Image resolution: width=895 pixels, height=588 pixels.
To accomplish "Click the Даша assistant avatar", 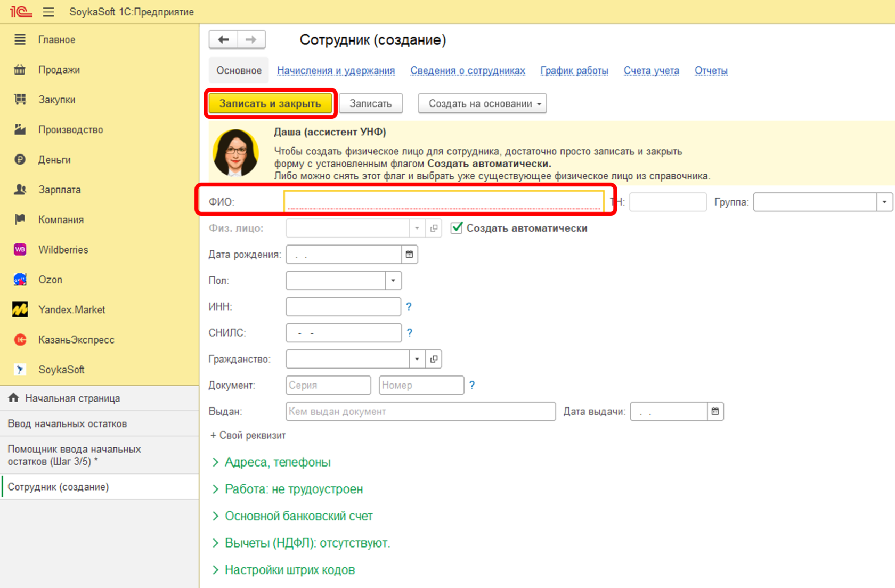I will pyautogui.click(x=235, y=153).
